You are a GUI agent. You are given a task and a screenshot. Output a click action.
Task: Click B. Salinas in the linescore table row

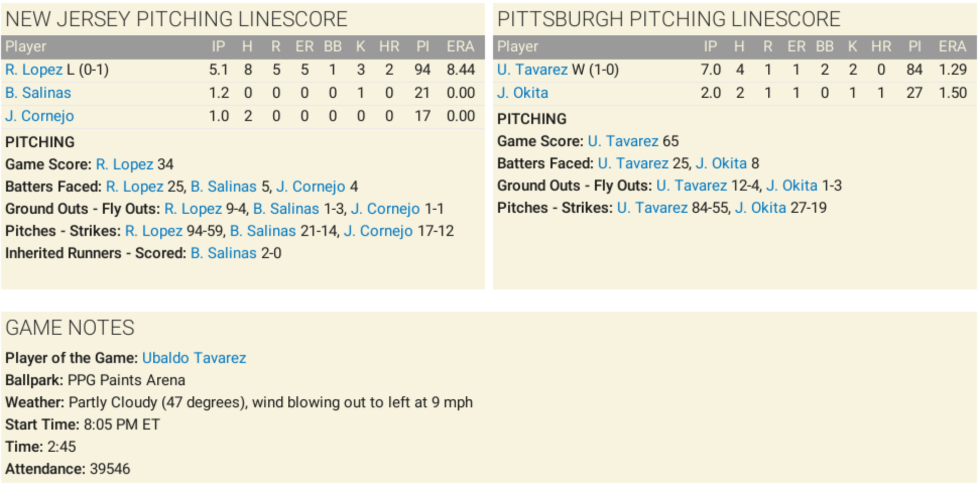38,93
